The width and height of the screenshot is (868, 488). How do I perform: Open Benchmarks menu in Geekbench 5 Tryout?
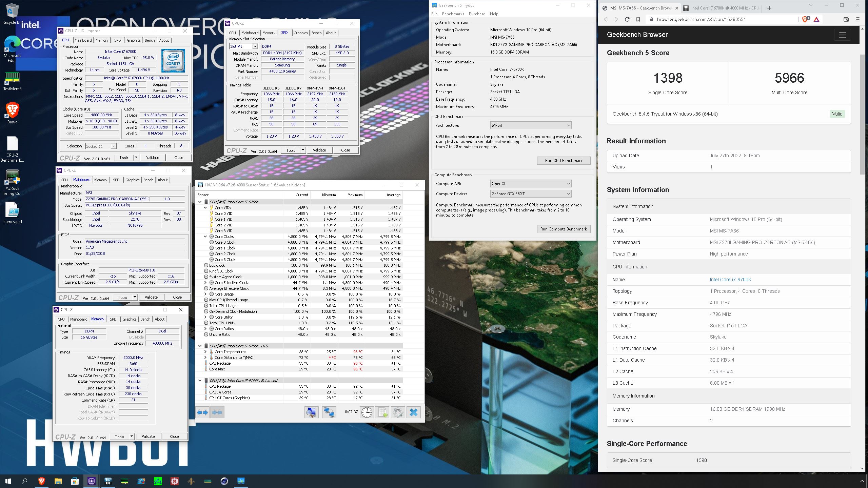coord(453,14)
